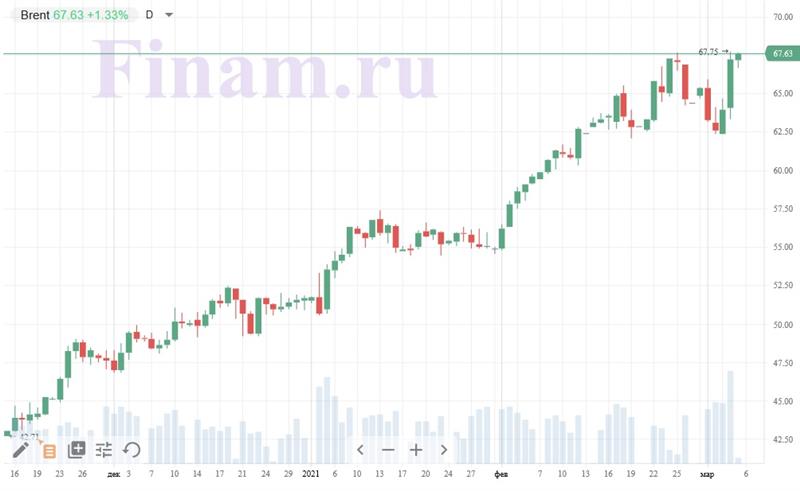The image size is (800, 491).
Task: Move chart right with right chevron
Action: click(444, 450)
